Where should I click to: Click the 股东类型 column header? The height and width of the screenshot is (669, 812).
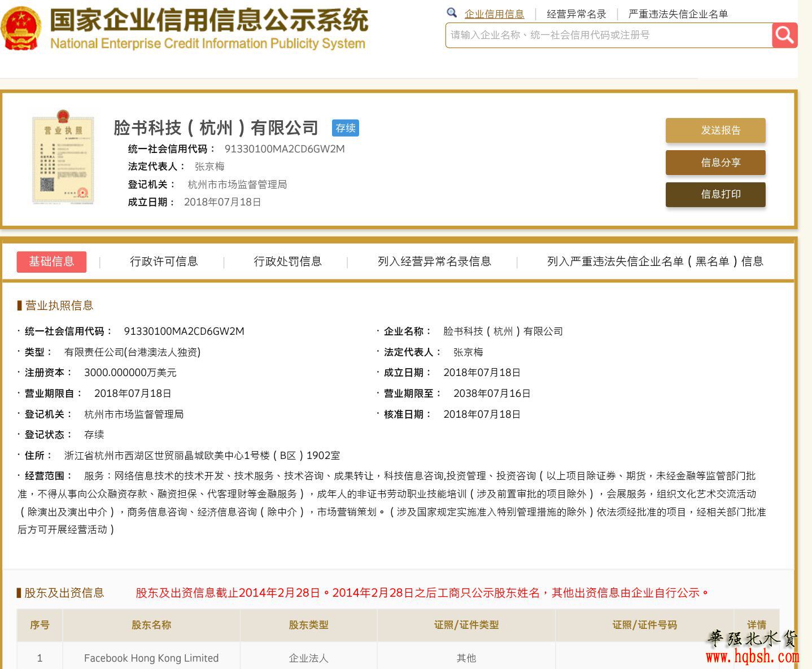pos(308,625)
